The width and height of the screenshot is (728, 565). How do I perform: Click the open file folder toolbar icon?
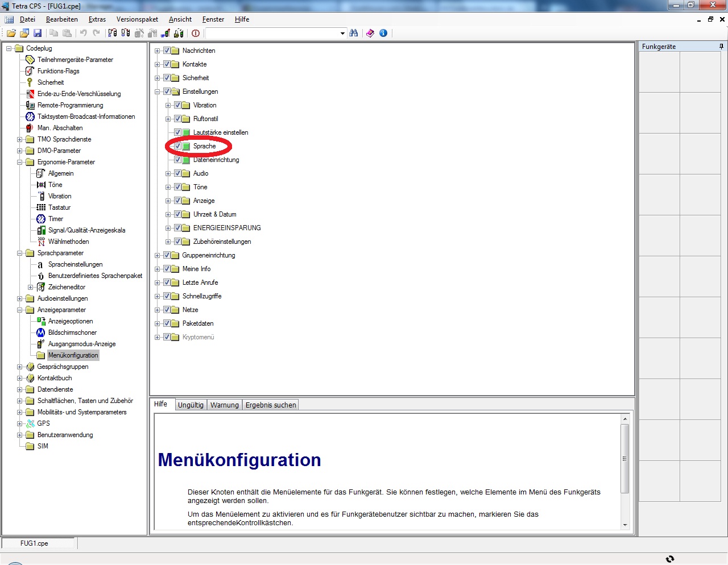[x=11, y=34]
